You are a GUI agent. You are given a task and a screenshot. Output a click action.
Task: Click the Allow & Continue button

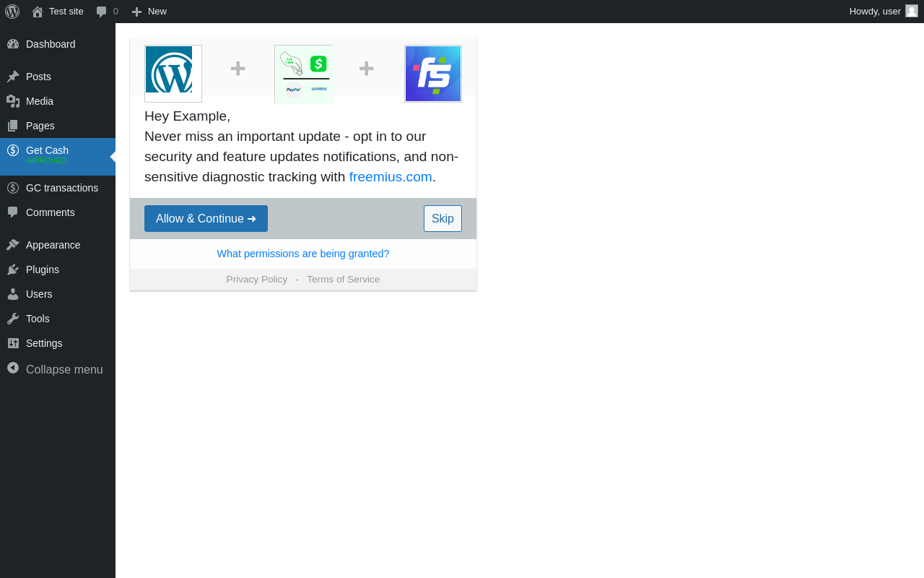tap(206, 218)
